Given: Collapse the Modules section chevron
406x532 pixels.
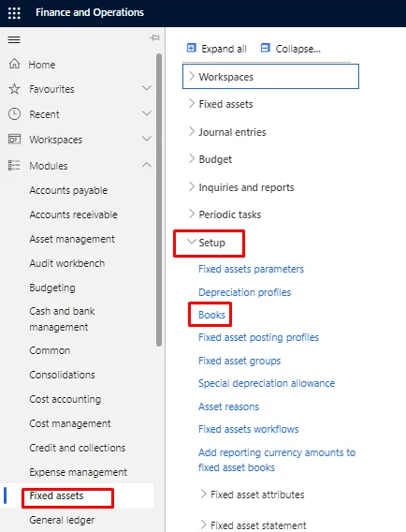Looking at the screenshot, I should (147, 165).
